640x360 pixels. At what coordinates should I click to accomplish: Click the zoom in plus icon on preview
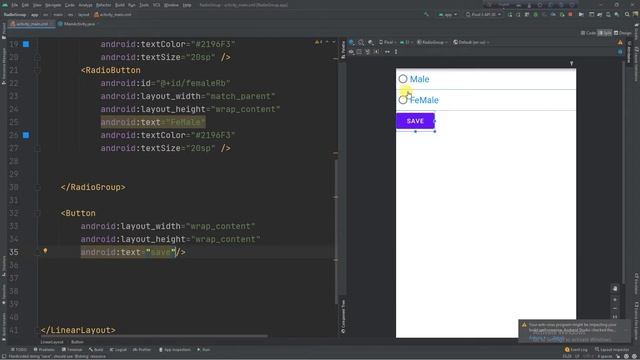point(615,299)
